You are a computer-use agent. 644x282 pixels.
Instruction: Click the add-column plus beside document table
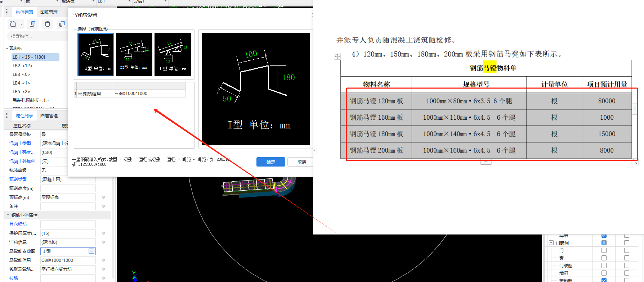coord(635,109)
